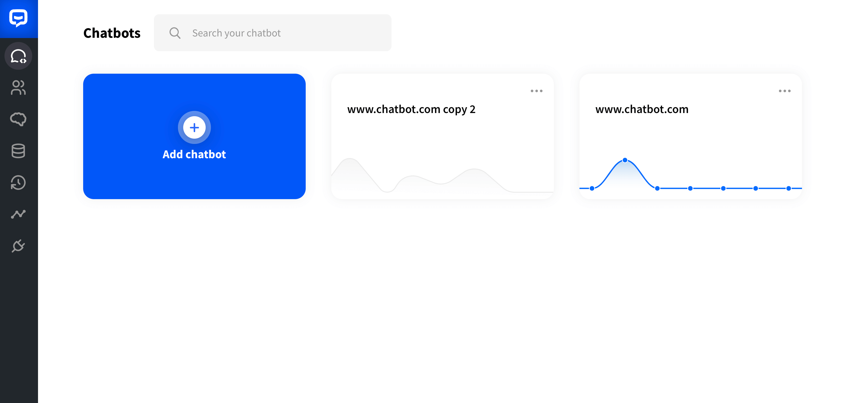Open the three-dot menu on www.chatbot.com card
The height and width of the screenshot is (403, 868).
[x=785, y=91]
